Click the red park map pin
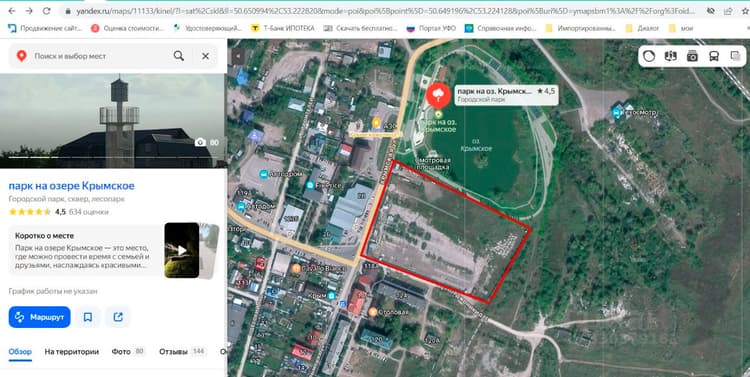750x377 pixels. pyautogui.click(x=438, y=95)
